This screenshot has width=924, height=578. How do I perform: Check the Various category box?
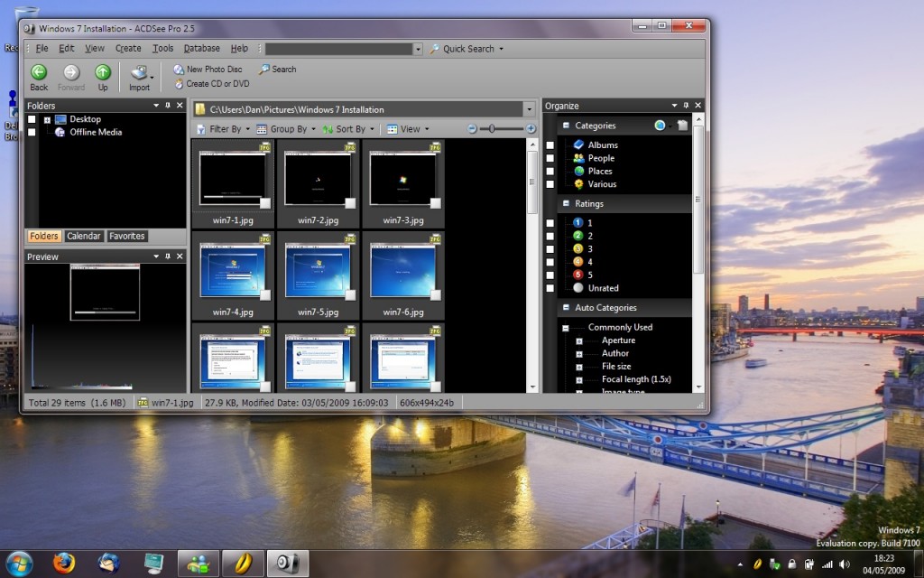click(x=550, y=184)
